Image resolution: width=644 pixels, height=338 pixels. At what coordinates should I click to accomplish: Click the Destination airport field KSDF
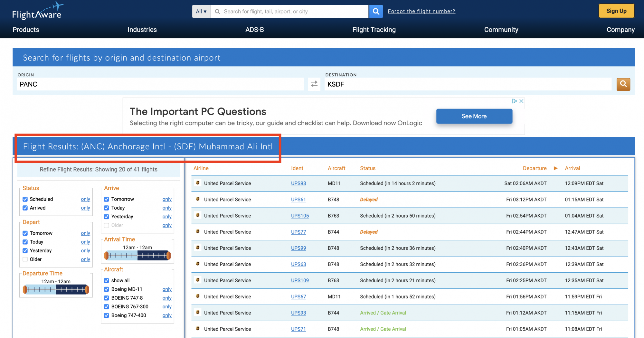(468, 84)
